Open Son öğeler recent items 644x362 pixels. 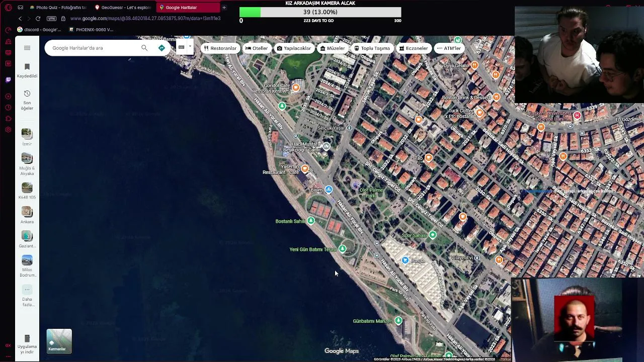27,100
